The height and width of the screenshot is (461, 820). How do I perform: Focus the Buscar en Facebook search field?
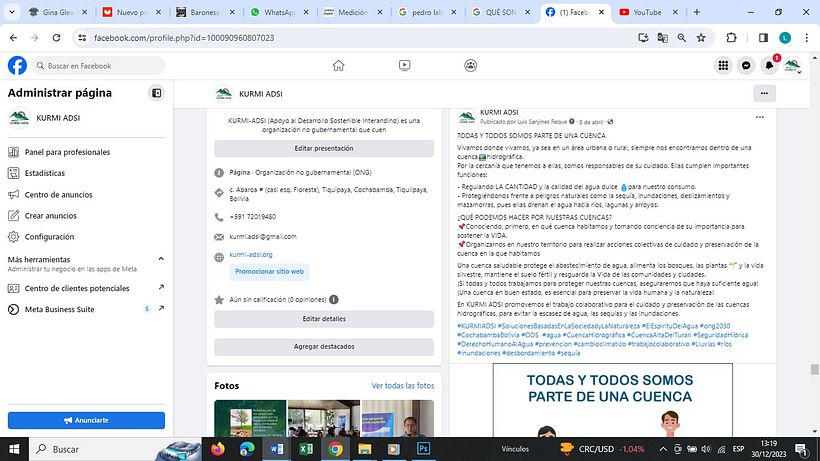[98, 66]
